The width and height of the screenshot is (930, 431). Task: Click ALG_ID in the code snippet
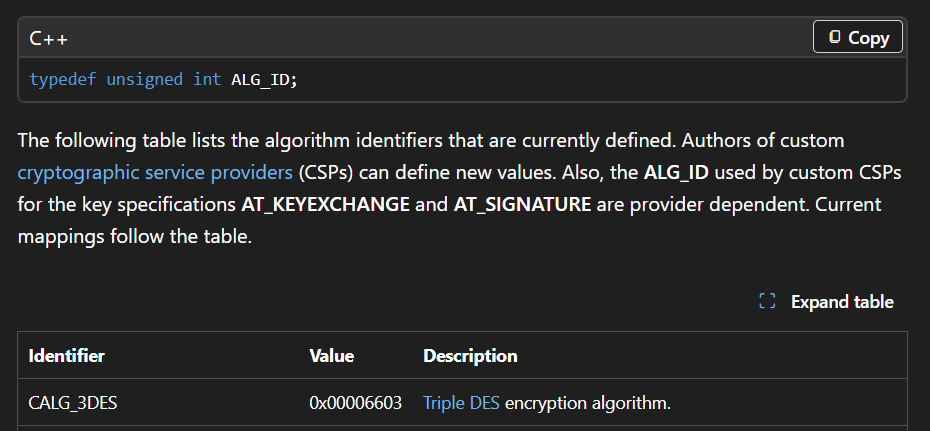[x=260, y=79]
